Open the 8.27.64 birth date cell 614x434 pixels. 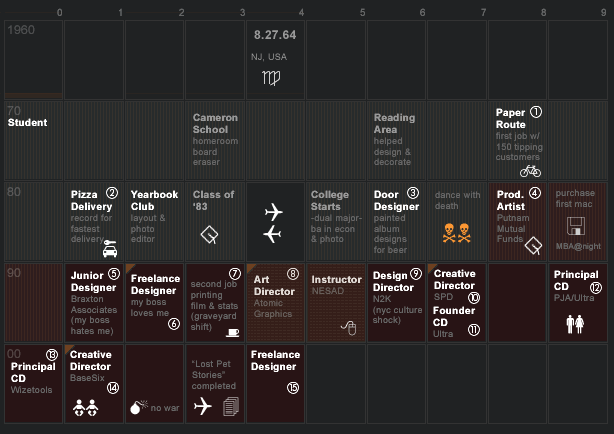(275, 60)
